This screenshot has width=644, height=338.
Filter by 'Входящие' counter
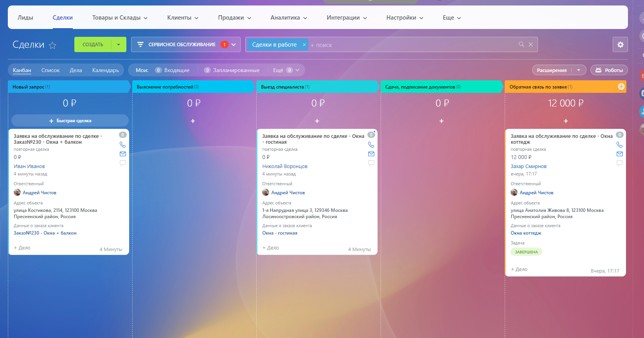pyautogui.click(x=172, y=70)
